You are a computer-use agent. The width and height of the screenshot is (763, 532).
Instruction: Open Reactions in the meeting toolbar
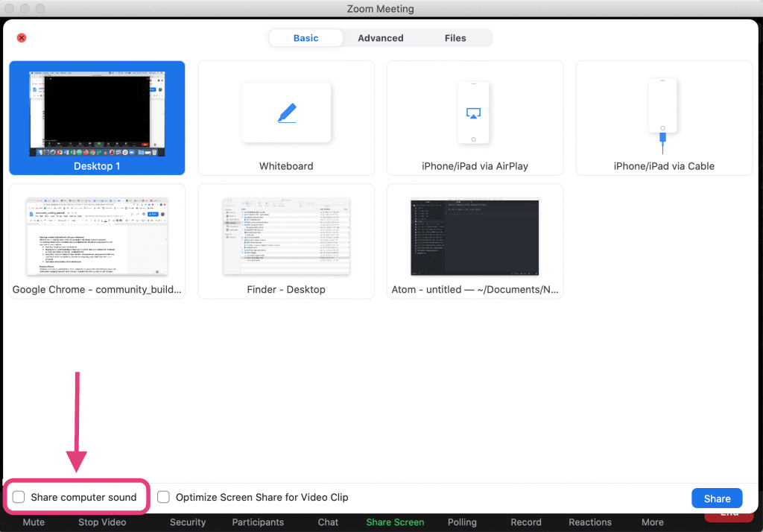[590, 522]
